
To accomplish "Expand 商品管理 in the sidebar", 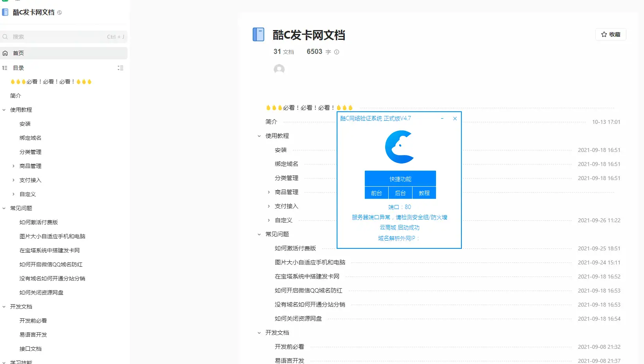I will (x=13, y=166).
